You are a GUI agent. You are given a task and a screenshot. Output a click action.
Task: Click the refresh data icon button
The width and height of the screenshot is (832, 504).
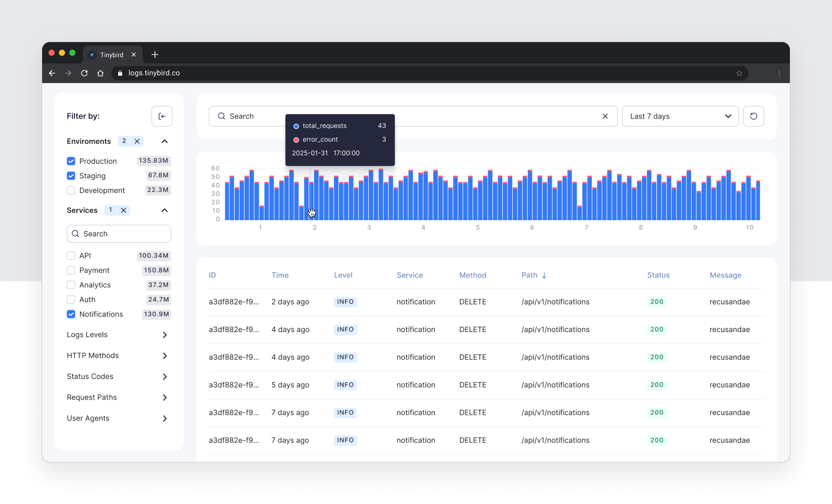753,116
